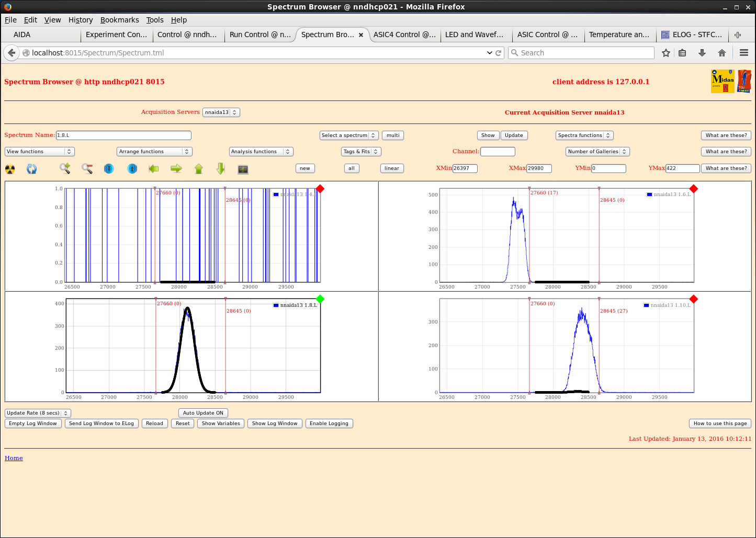Image resolution: width=756 pixels, height=538 pixels.
Task: Click the YMax value field
Action: (682, 168)
